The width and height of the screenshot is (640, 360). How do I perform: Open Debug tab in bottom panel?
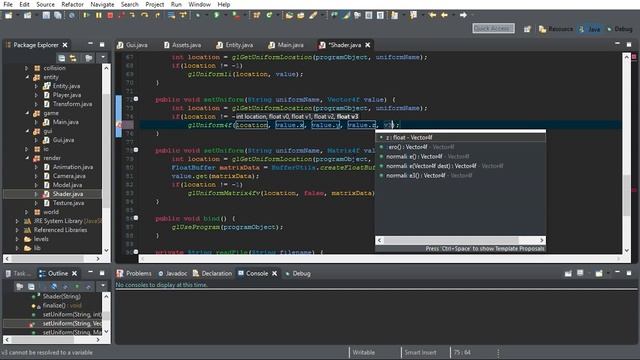[298, 273]
